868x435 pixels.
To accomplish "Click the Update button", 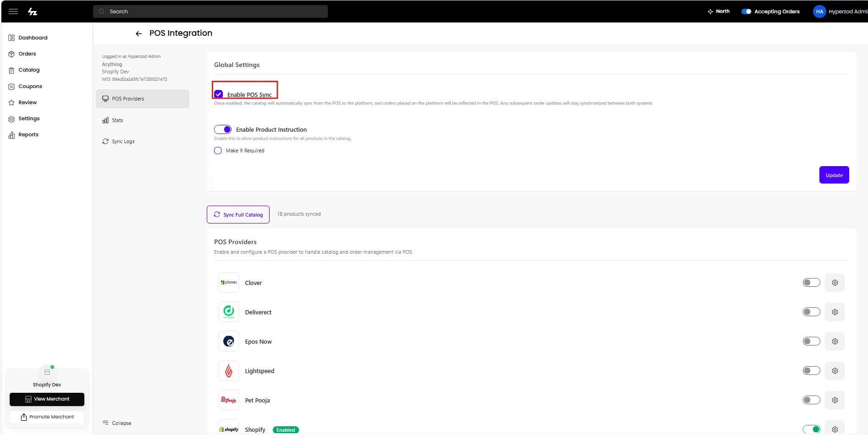I will [x=834, y=175].
